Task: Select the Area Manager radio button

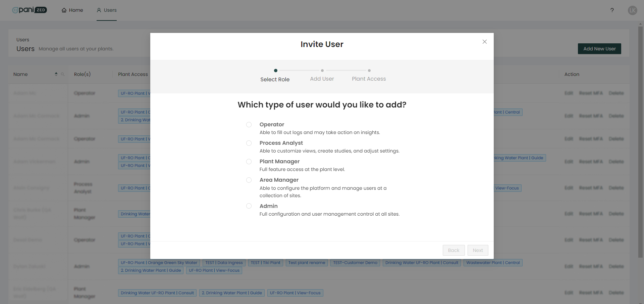Action: (x=249, y=180)
